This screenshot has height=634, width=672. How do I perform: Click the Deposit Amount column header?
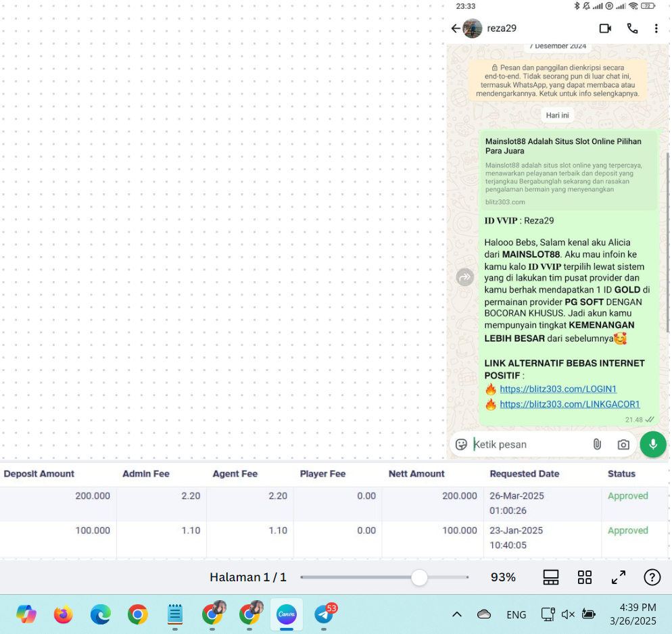coord(39,474)
